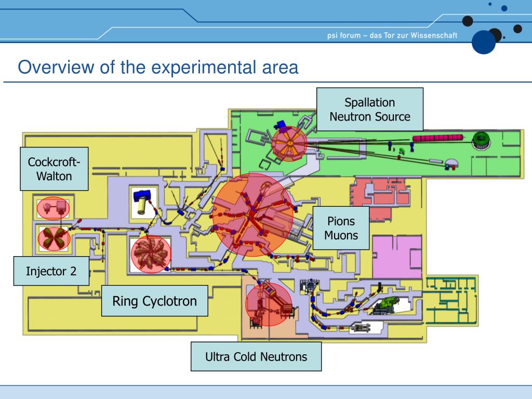Select the red-highlighted ring cyclotron graphic
Image resolution: width=532 pixels, height=399 pixels.
[x=151, y=254]
